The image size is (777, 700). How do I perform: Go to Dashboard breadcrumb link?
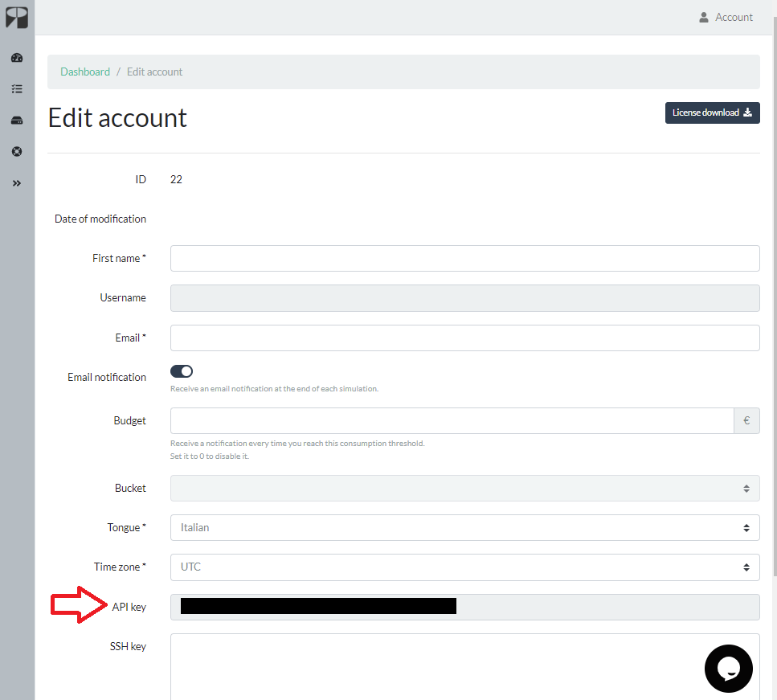click(x=85, y=72)
